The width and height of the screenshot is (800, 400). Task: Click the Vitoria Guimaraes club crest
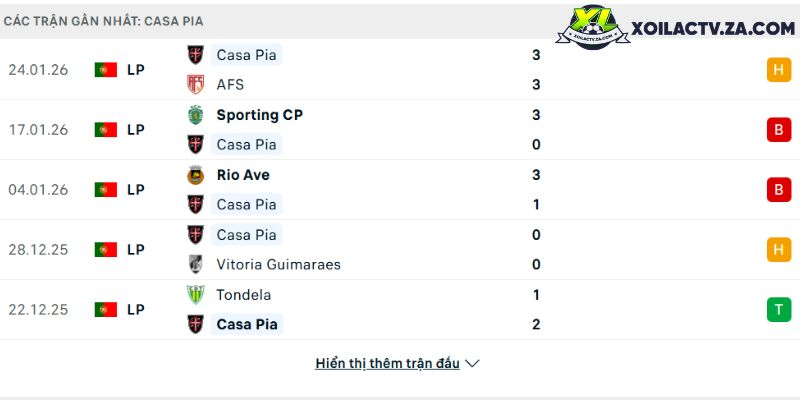click(196, 265)
